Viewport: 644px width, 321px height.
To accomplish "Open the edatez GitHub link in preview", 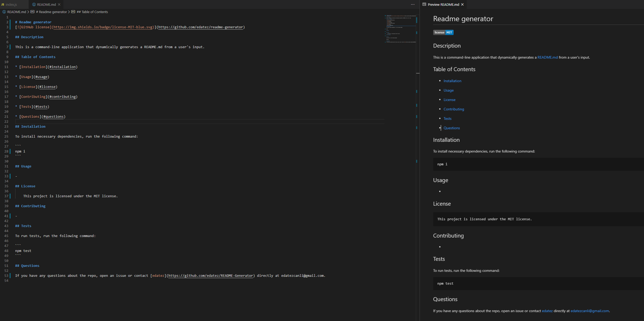I will [x=547, y=311].
